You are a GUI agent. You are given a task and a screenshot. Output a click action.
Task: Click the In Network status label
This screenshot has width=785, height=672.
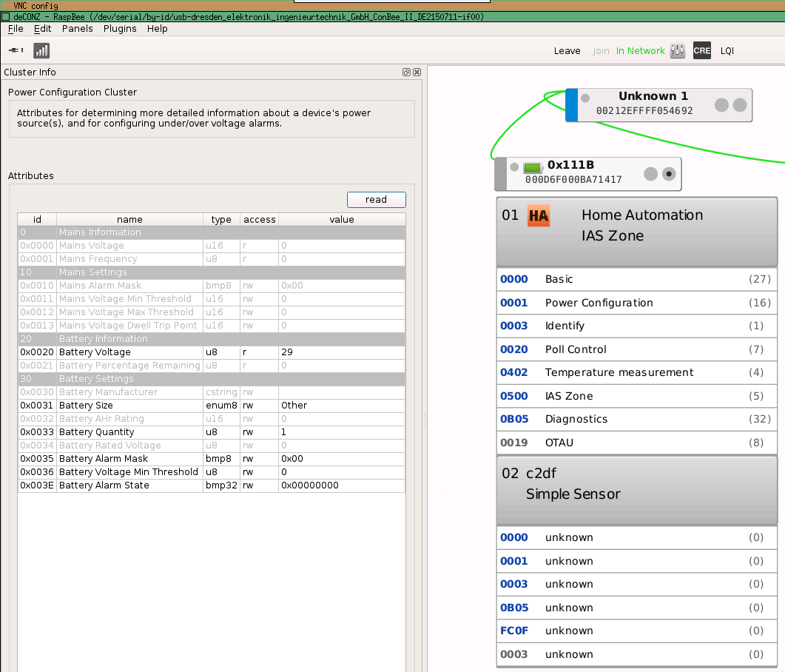pyautogui.click(x=640, y=50)
